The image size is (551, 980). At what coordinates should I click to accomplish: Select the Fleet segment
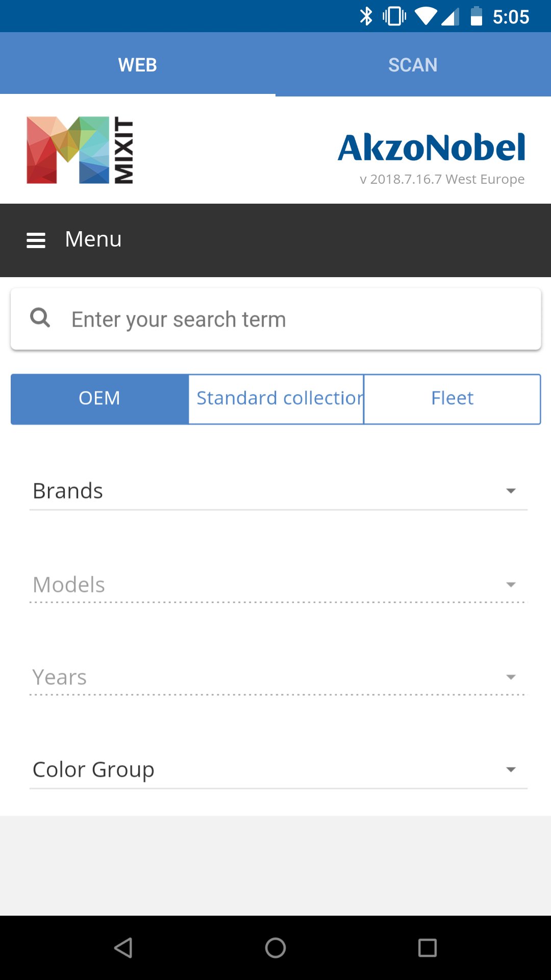[x=452, y=399]
